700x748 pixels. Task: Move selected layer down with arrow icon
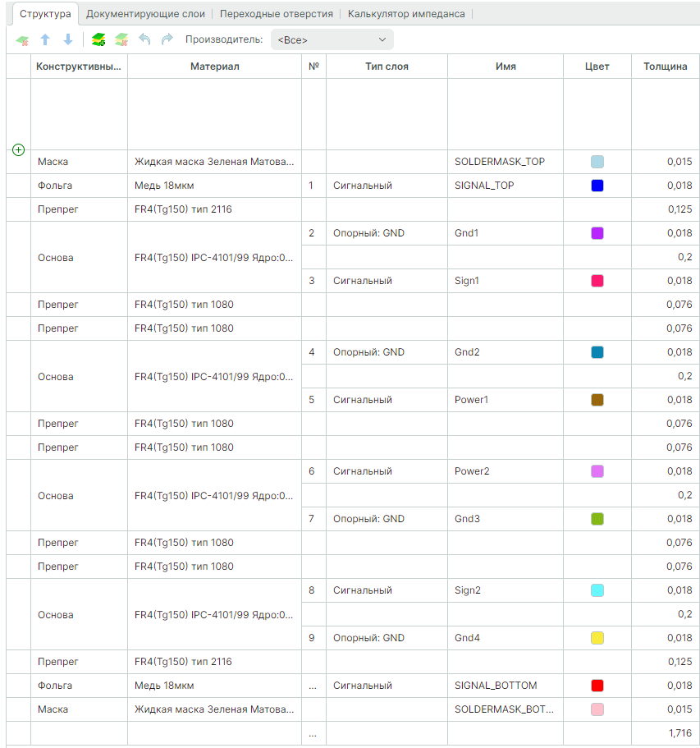[68, 39]
